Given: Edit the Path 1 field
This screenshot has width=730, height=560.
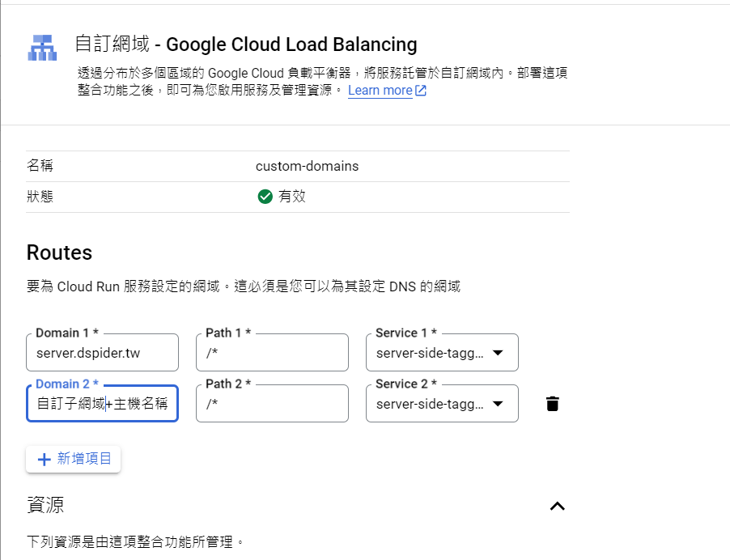Looking at the screenshot, I should click(272, 352).
